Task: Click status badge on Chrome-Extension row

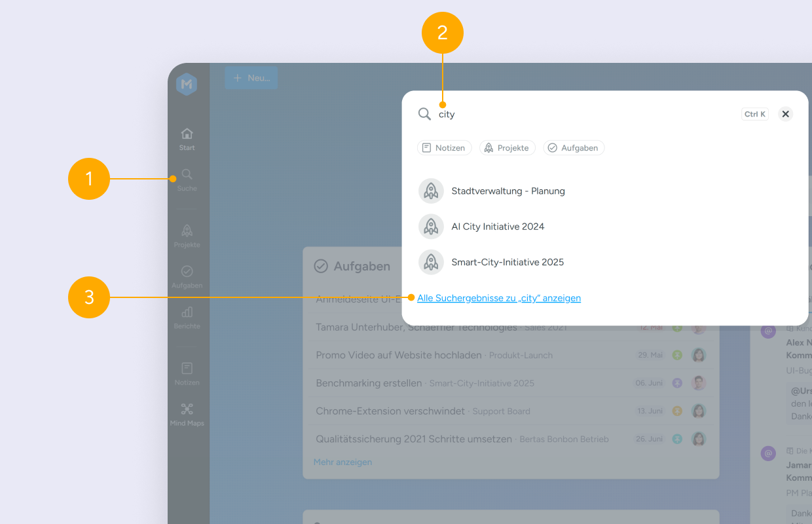Action: pyautogui.click(x=678, y=411)
